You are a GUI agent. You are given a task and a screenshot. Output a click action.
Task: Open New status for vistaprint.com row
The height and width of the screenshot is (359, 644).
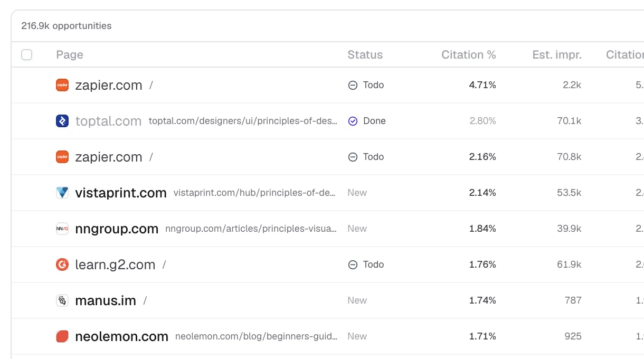[x=357, y=193]
